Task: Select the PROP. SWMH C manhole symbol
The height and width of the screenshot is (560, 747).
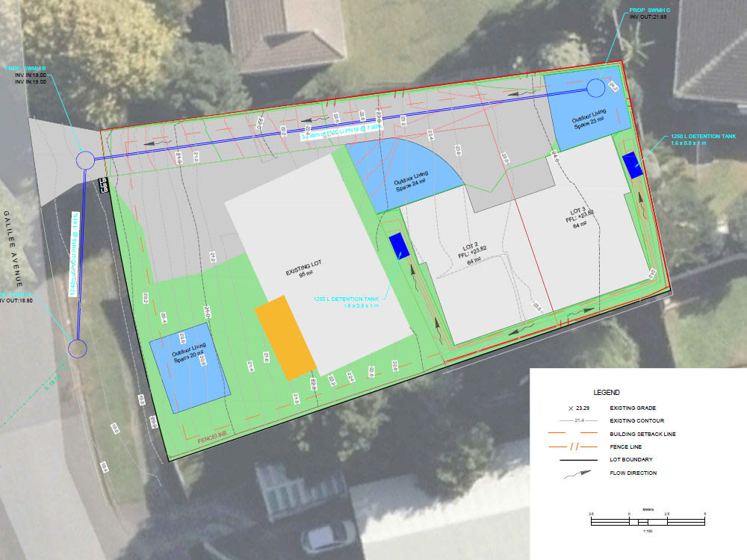Action: [x=597, y=87]
